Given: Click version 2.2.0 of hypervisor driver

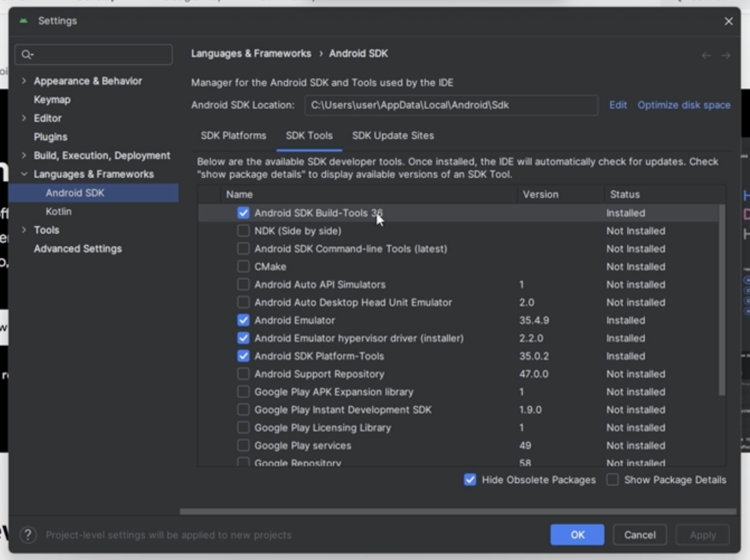Looking at the screenshot, I should click(531, 338).
